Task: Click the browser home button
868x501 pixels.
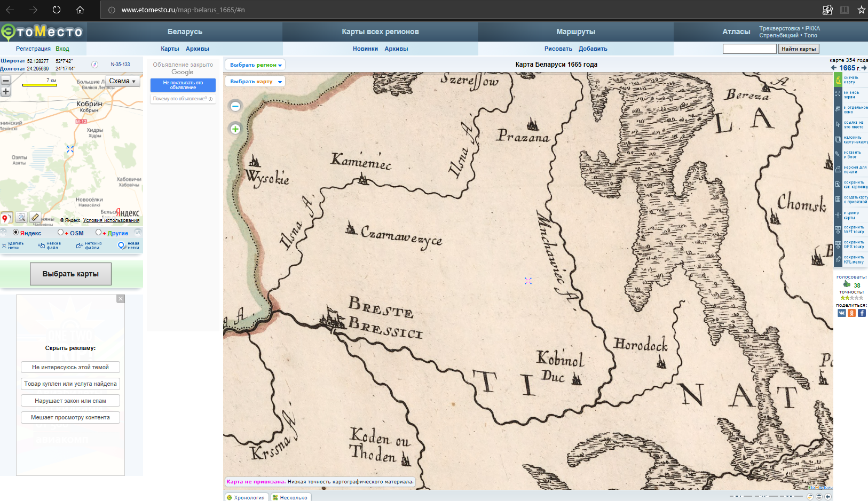Action: [80, 10]
